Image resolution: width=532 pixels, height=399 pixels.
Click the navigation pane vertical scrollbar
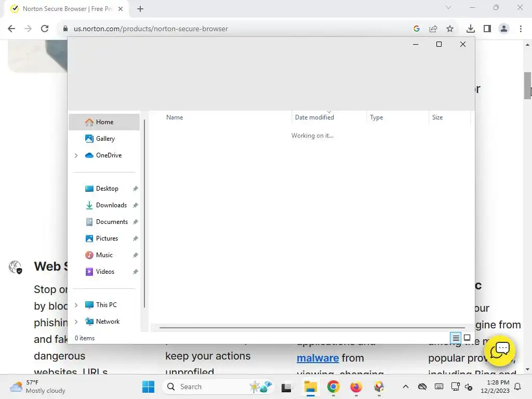144,214
